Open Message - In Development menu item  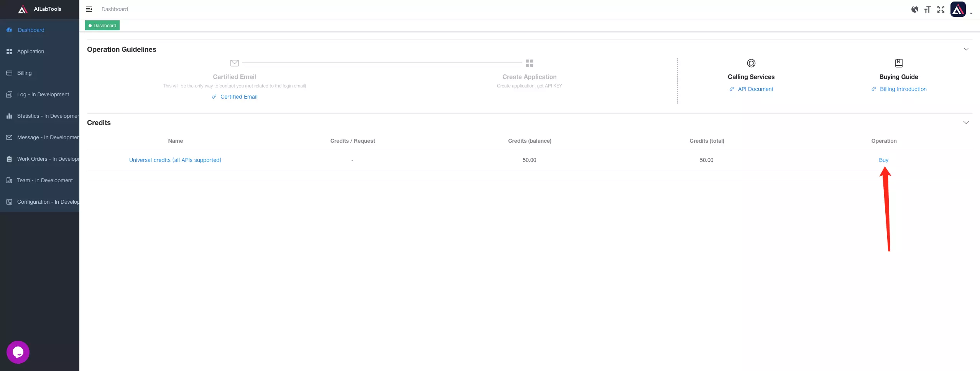point(39,137)
